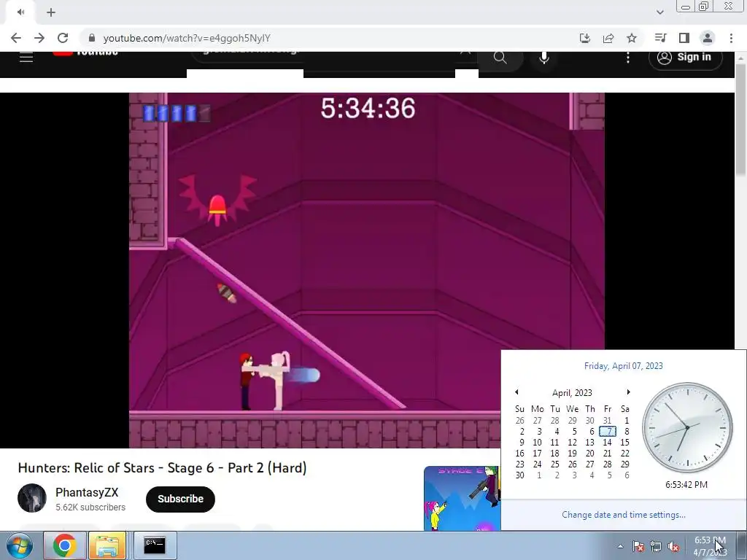Open Windows Start menu
747x560 pixels.
19,545
